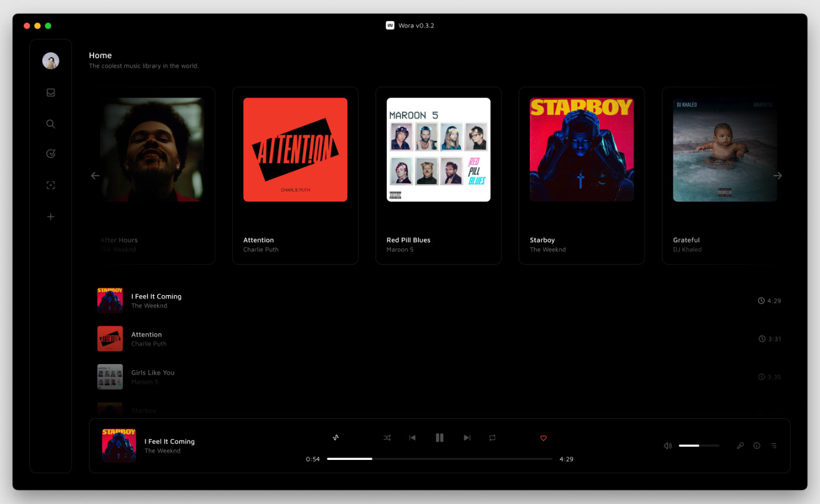Image resolution: width=820 pixels, height=504 pixels.
Task: Click the clock icon beside 3:35
Action: (x=762, y=377)
